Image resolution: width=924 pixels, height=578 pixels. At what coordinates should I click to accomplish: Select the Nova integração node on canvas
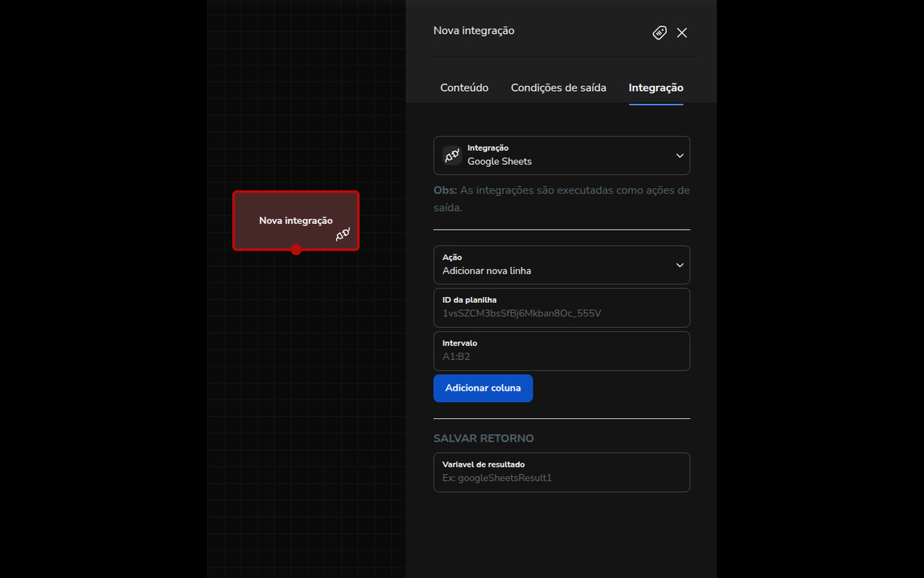coord(295,215)
